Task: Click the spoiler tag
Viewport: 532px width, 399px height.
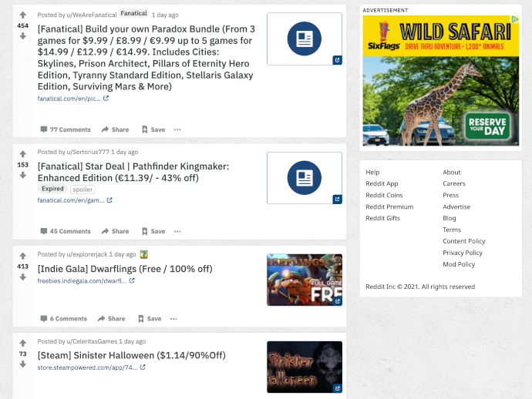Action: 82,189
